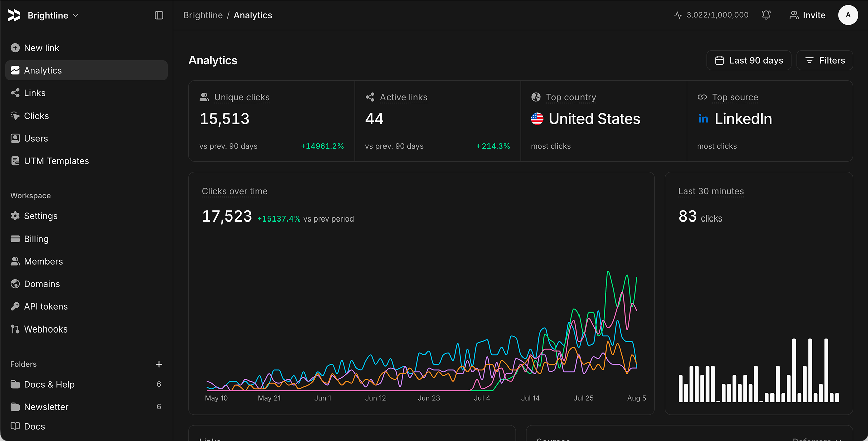Viewport: 868px width, 441px height.
Task: Click the Domains globe icon
Action: [15, 284]
